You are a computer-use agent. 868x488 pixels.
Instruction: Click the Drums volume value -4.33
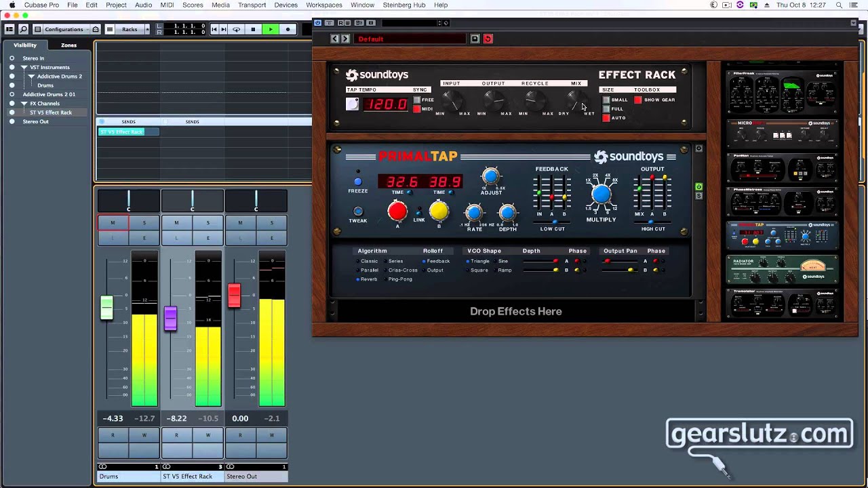pos(113,419)
